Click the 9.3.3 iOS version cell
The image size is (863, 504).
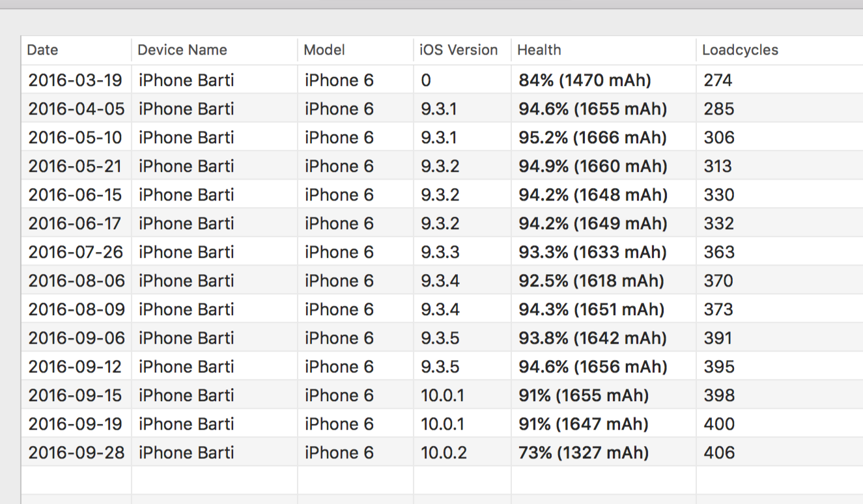[x=440, y=252]
